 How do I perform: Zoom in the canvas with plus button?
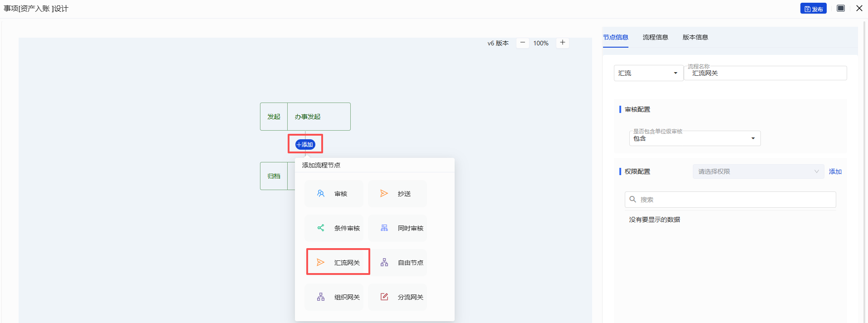pyautogui.click(x=562, y=43)
